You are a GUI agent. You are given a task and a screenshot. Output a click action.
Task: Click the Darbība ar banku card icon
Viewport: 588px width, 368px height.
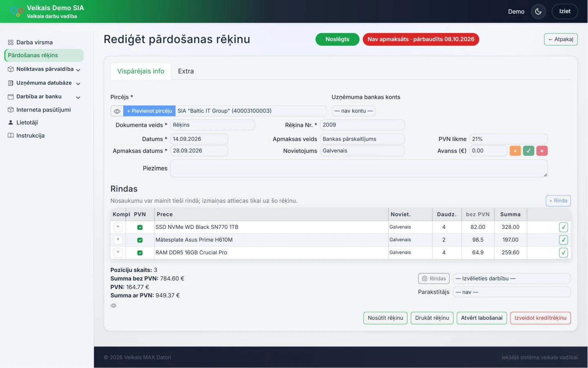11,96
